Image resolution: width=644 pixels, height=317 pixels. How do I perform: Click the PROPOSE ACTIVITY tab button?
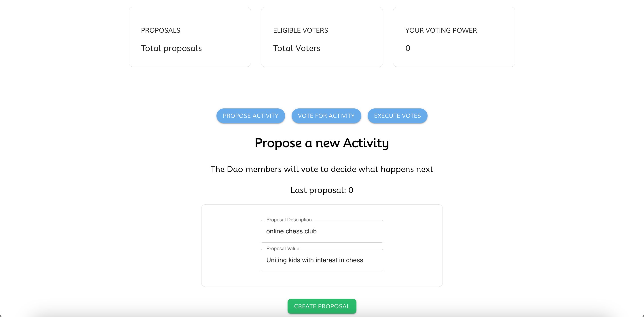coord(250,116)
